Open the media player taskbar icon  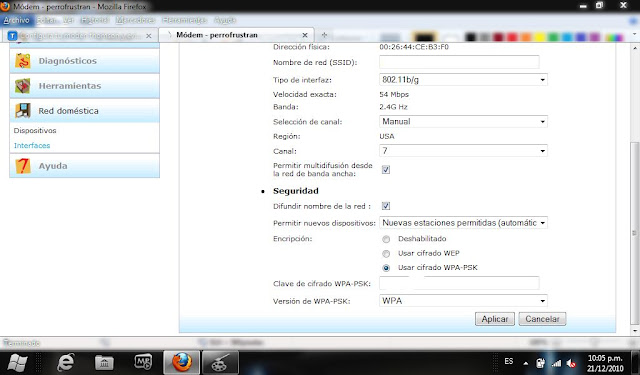(143, 362)
